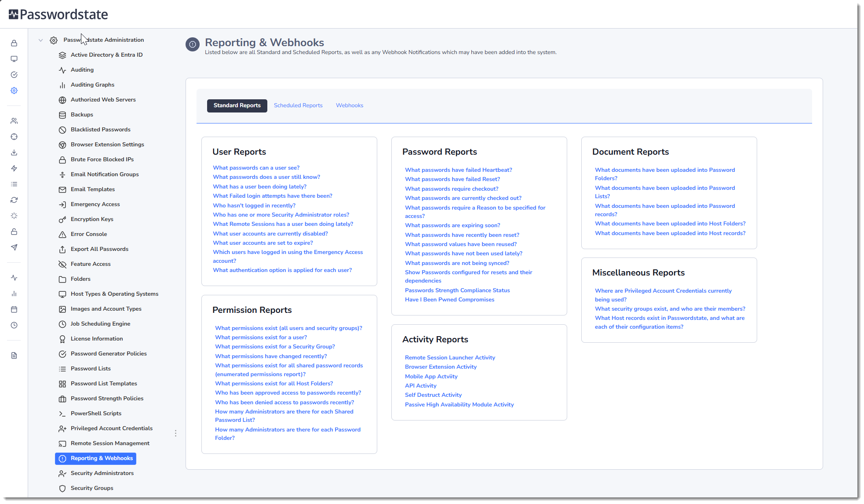This screenshot has height=504, width=864.
Task: Click the Passwordstate logo at top left
Action: tap(58, 15)
